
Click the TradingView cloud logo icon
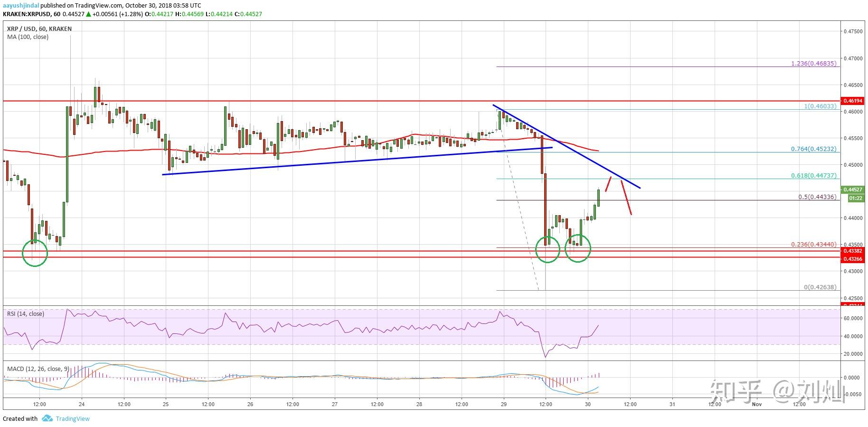pos(47,418)
